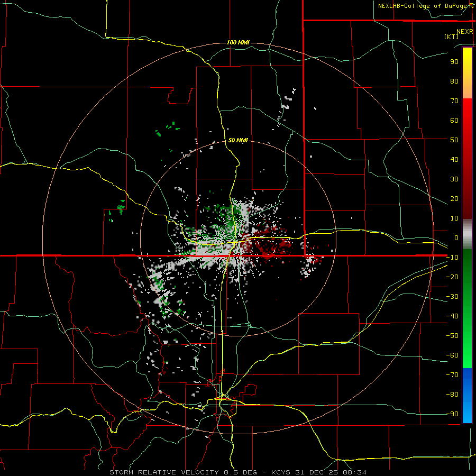The image size is (476, 476).
Task: Select the 70 value on the velocity scale
Action: pos(454,101)
